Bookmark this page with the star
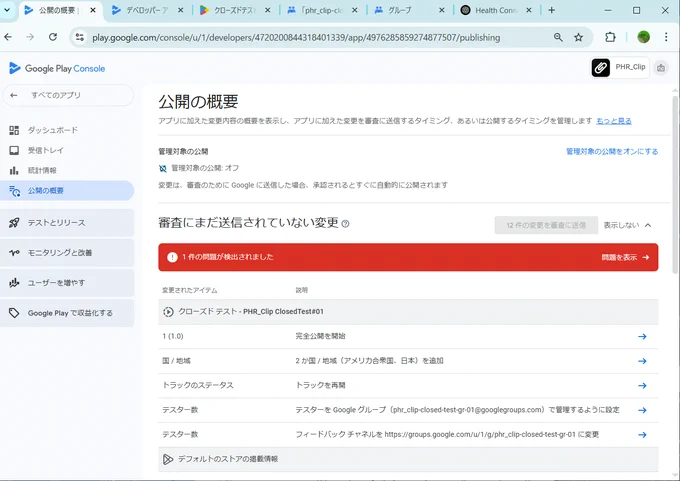 (x=579, y=38)
